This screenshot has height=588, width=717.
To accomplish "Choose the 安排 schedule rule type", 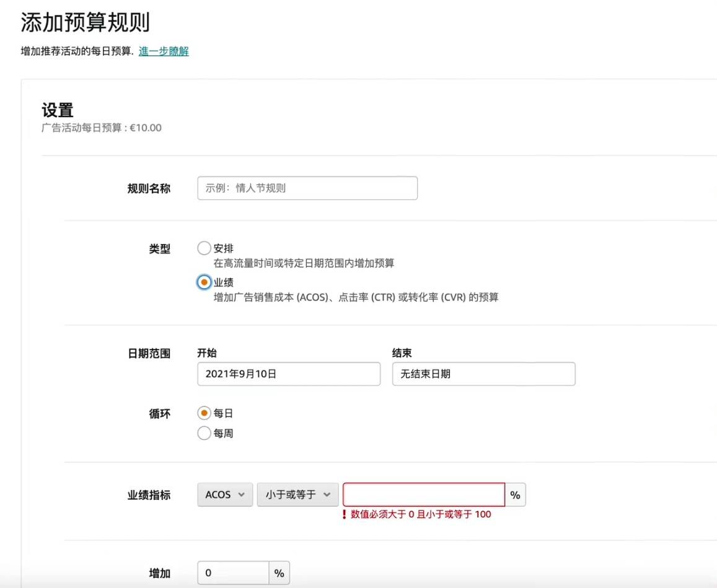I will [204, 247].
